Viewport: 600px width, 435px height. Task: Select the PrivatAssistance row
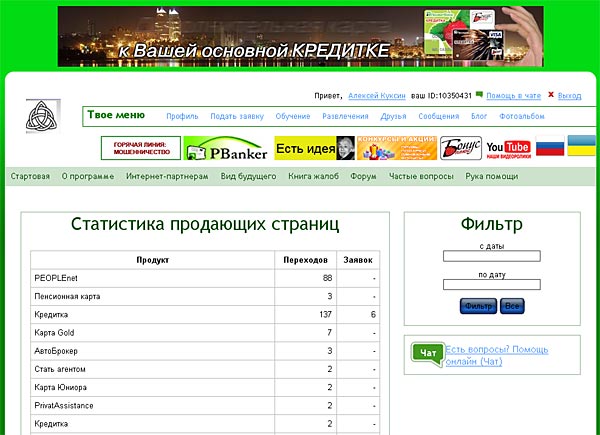point(205,406)
